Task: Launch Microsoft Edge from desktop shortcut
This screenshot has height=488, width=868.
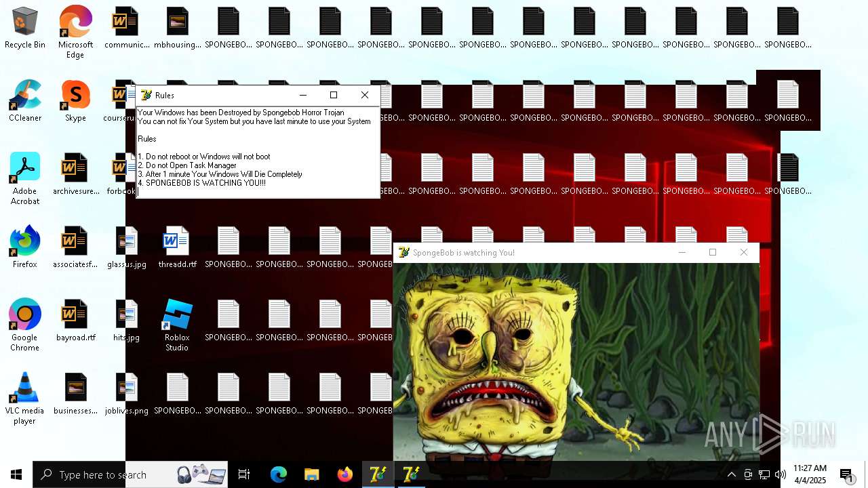Action: point(75,32)
